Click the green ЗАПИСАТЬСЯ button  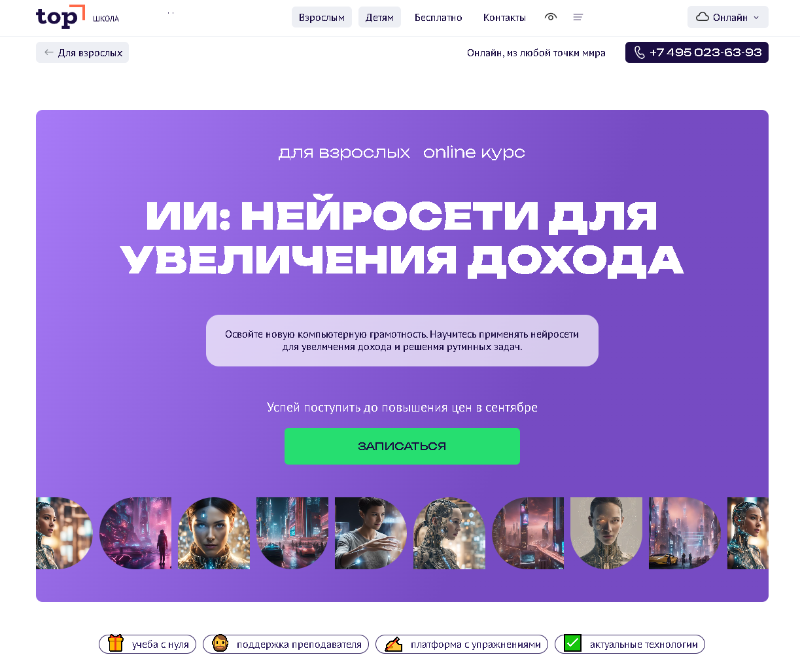tap(402, 446)
